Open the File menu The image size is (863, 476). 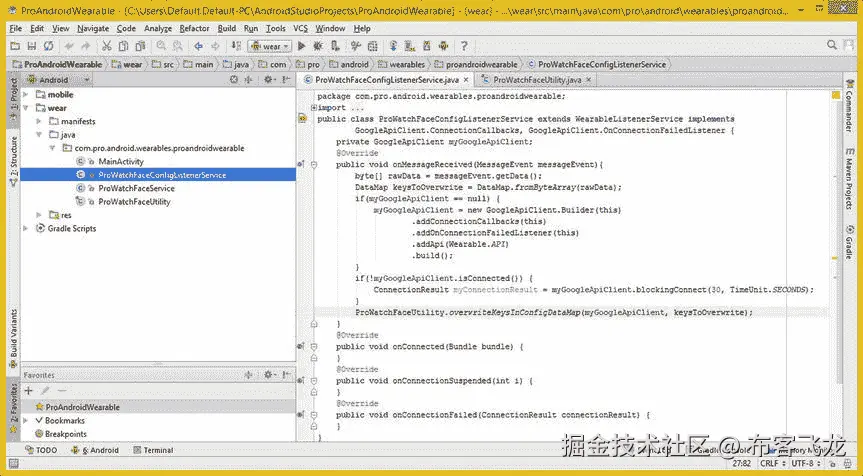coord(15,29)
